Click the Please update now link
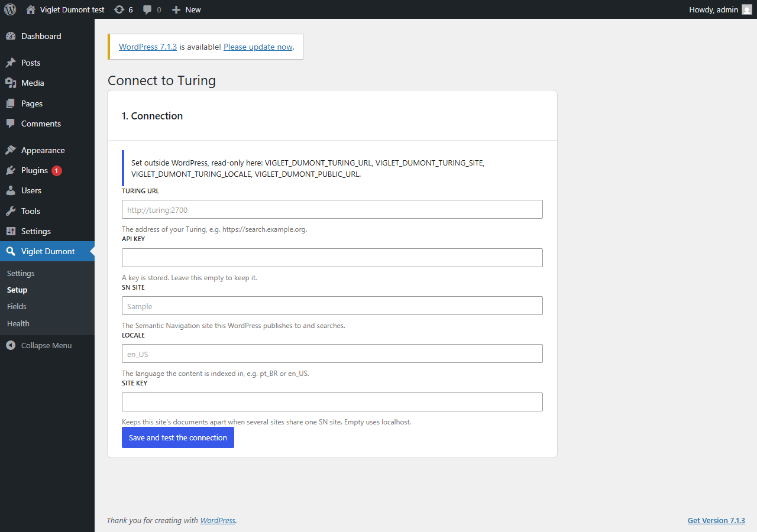Viewport: 757px width, 532px height. point(258,47)
